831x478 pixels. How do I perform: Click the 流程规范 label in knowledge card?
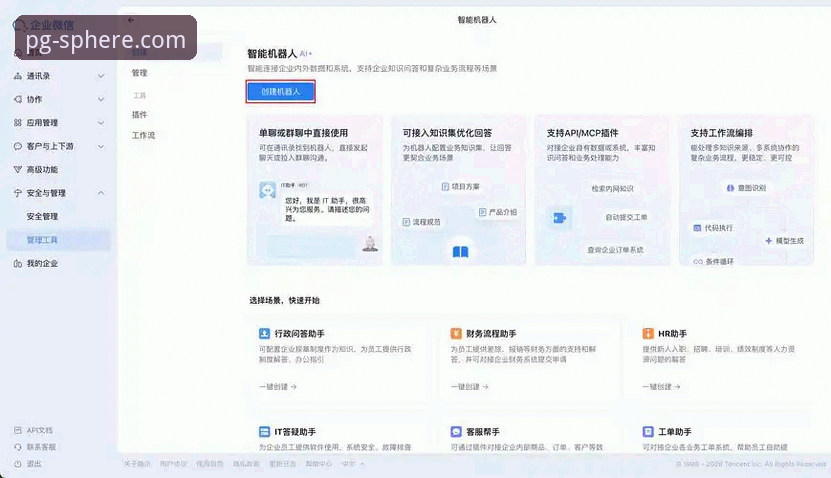(427, 222)
